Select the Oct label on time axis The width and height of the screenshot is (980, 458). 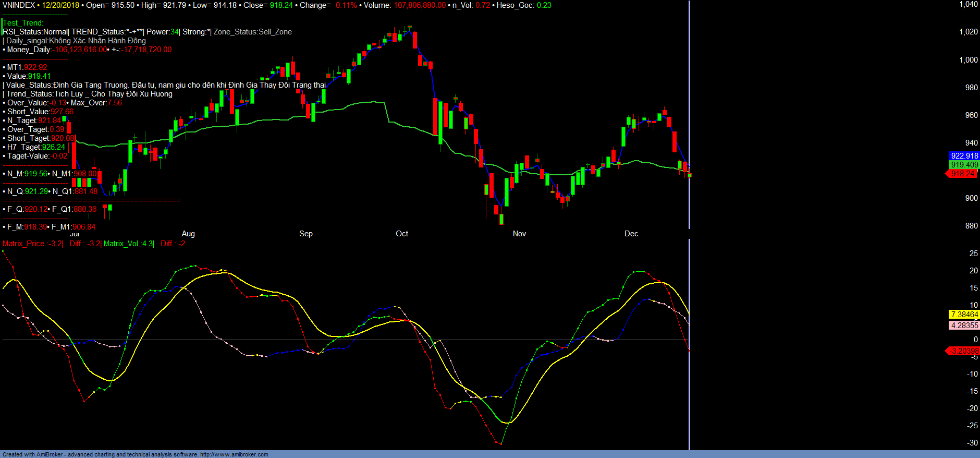[x=402, y=234]
